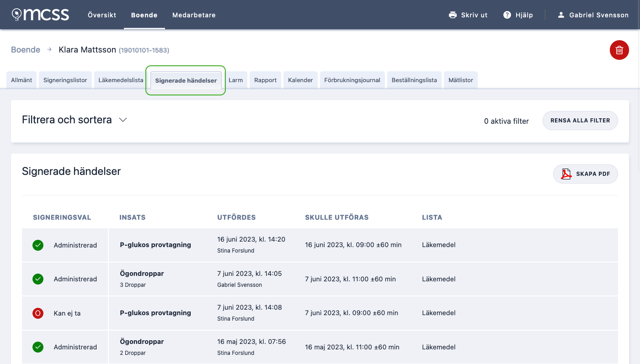Click the red trash delete button

[x=619, y=50]
